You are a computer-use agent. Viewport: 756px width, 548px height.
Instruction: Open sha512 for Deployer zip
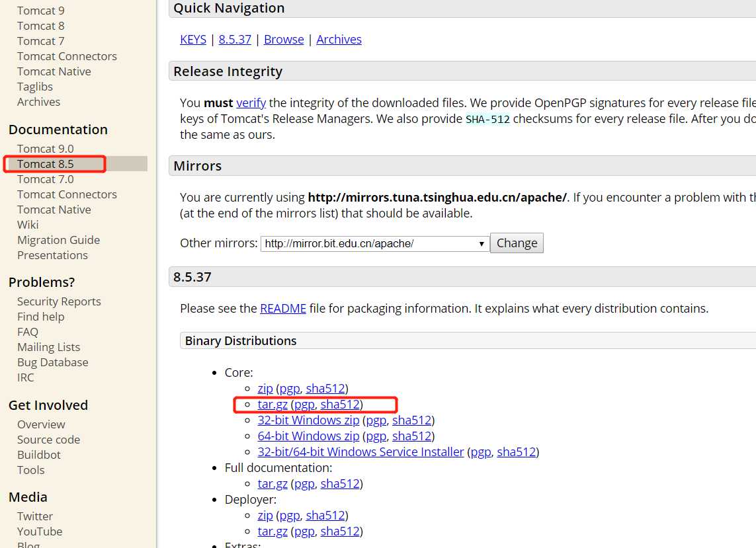click(x=325, y=516)
